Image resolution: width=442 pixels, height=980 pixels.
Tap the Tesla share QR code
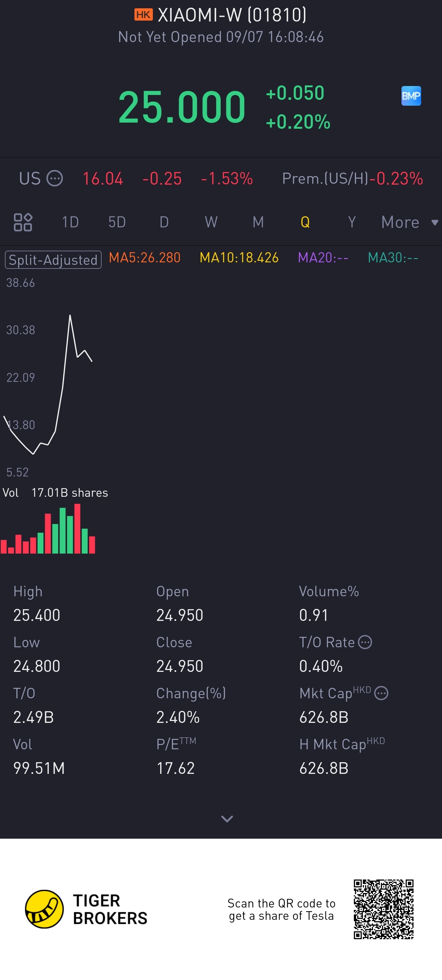[x=383, y=909]
